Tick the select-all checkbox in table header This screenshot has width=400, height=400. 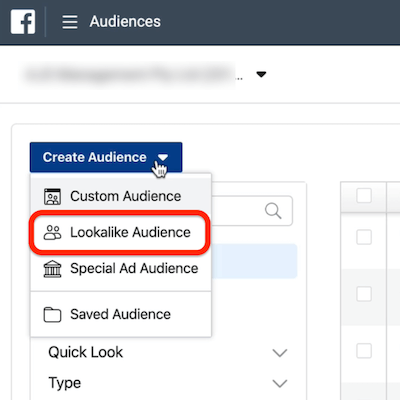(x=364, y=195)
